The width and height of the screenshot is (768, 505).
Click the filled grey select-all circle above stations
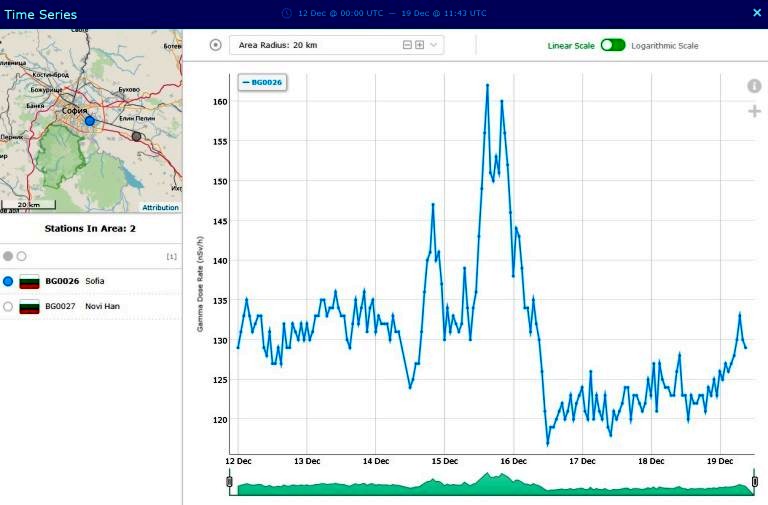point(8,257)
